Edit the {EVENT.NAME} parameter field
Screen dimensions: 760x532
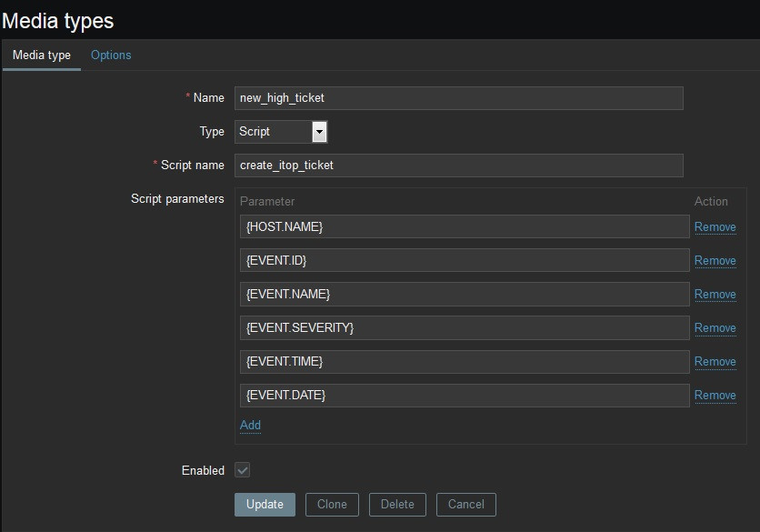tap(465, 295)
